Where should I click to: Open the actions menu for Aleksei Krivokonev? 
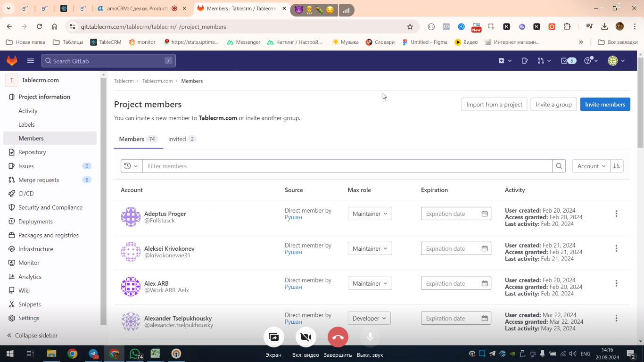pyautogui.click(x=616, y=248)
